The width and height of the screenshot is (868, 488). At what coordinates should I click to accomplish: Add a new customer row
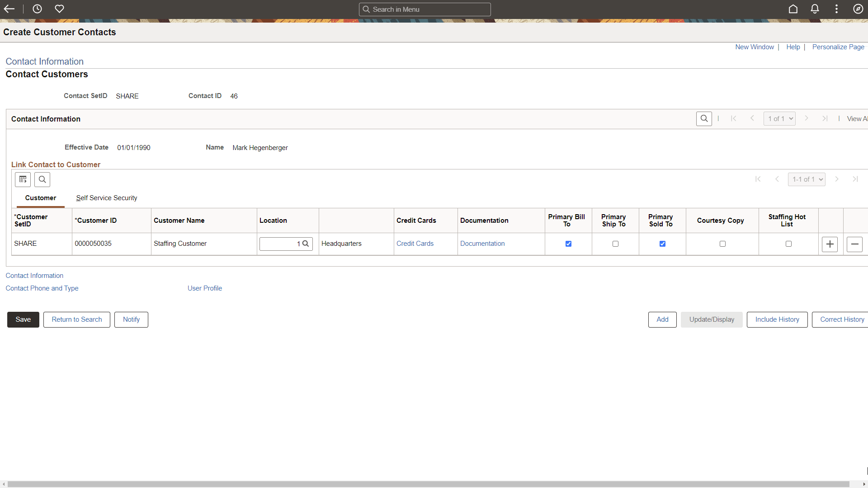830,244
